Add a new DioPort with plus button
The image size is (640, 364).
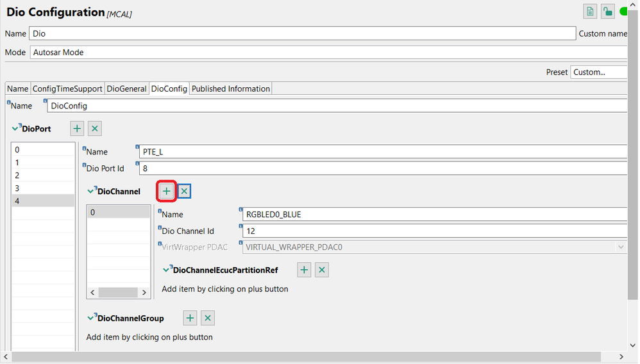[77, 129]
